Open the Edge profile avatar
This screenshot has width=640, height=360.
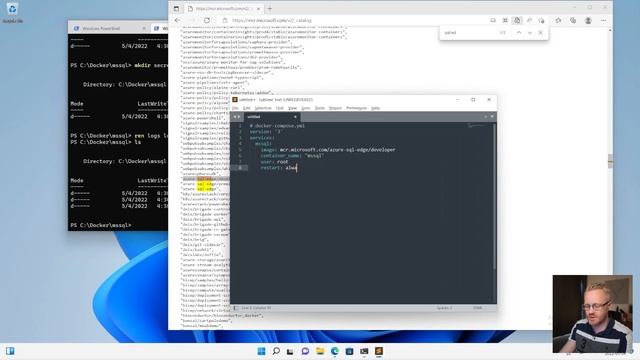588,20
